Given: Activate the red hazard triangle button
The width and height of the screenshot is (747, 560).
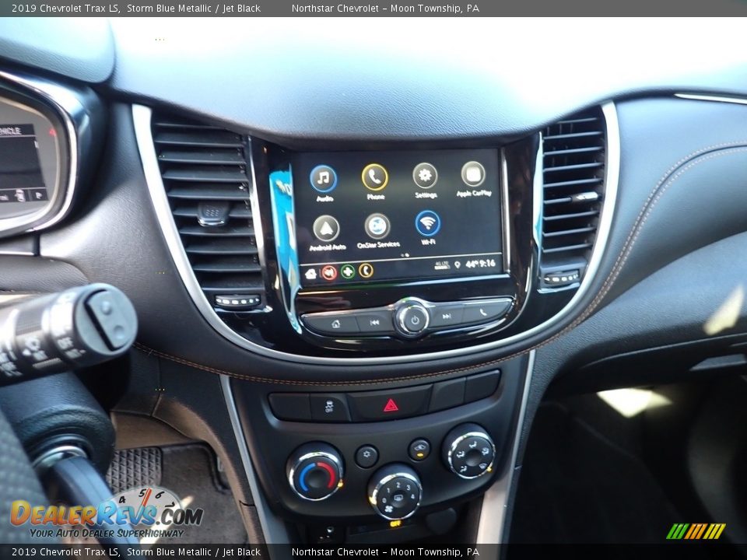Looking at the screenshot, I should tap(390, 405).
